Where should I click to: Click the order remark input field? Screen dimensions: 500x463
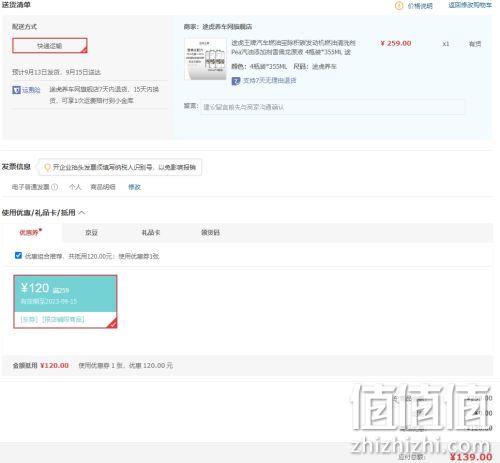332,107
